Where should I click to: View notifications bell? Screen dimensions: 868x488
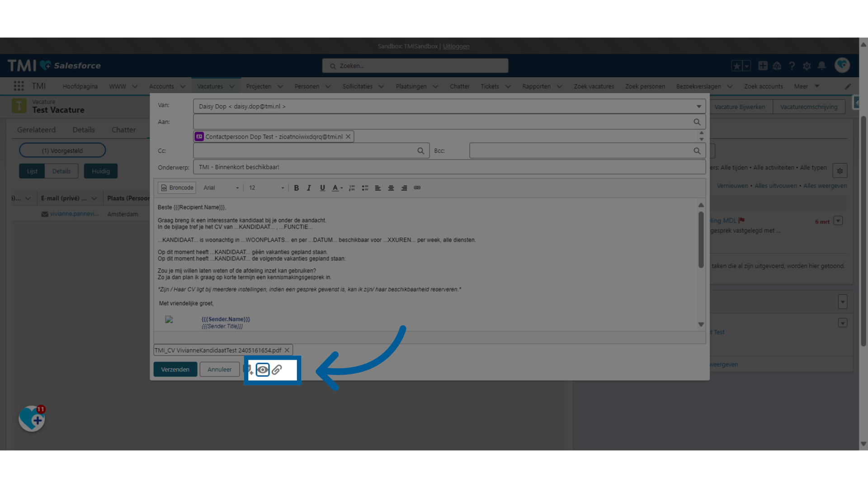(x=822, y=66)
